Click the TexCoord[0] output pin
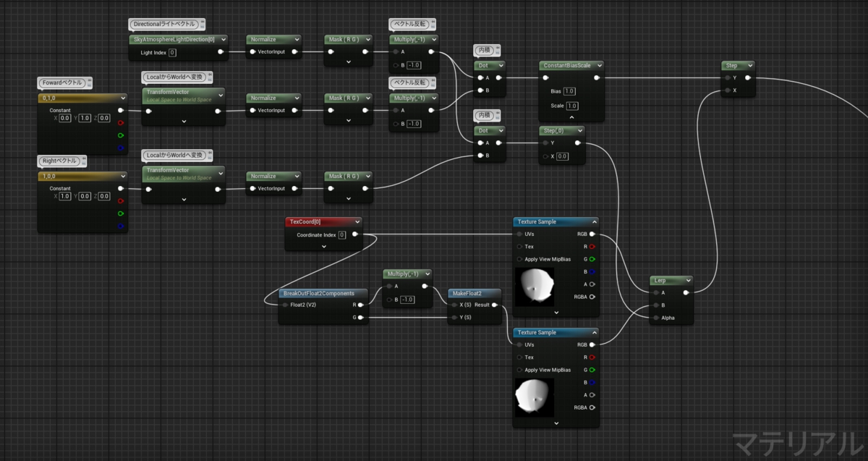This screenshot has height=461, width=868. 354,234
